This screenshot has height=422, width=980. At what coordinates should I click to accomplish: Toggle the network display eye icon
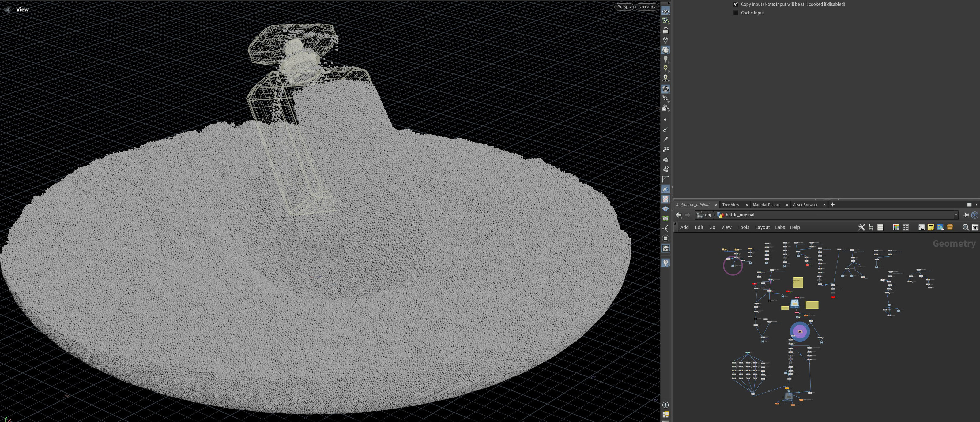(975, 227)
